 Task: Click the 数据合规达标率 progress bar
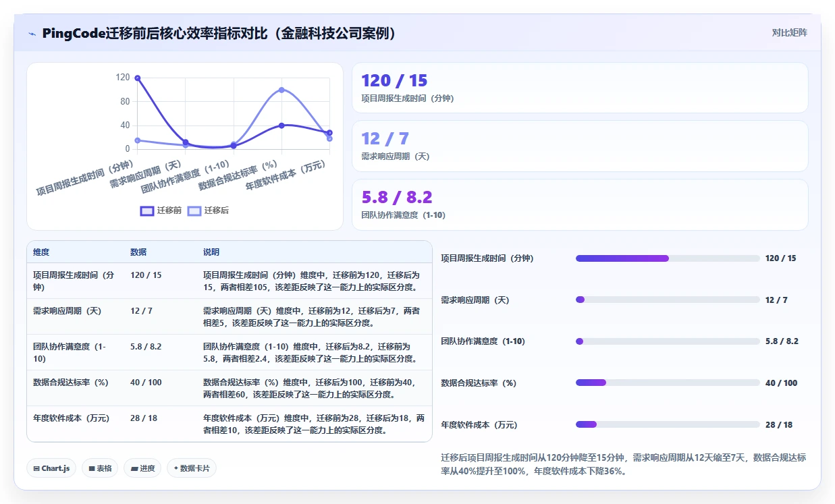pyautogui.click(x=668, y=383)
